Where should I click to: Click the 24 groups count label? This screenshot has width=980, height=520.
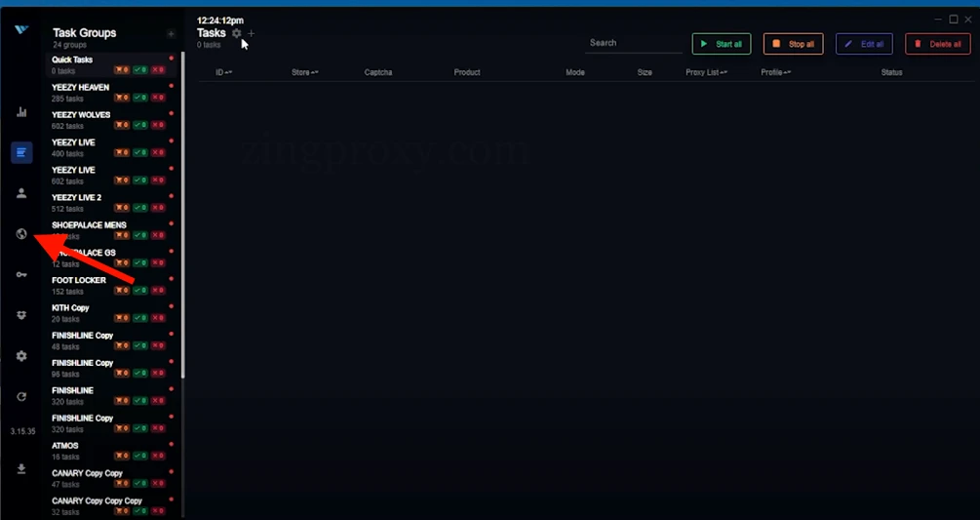[69, 45]
